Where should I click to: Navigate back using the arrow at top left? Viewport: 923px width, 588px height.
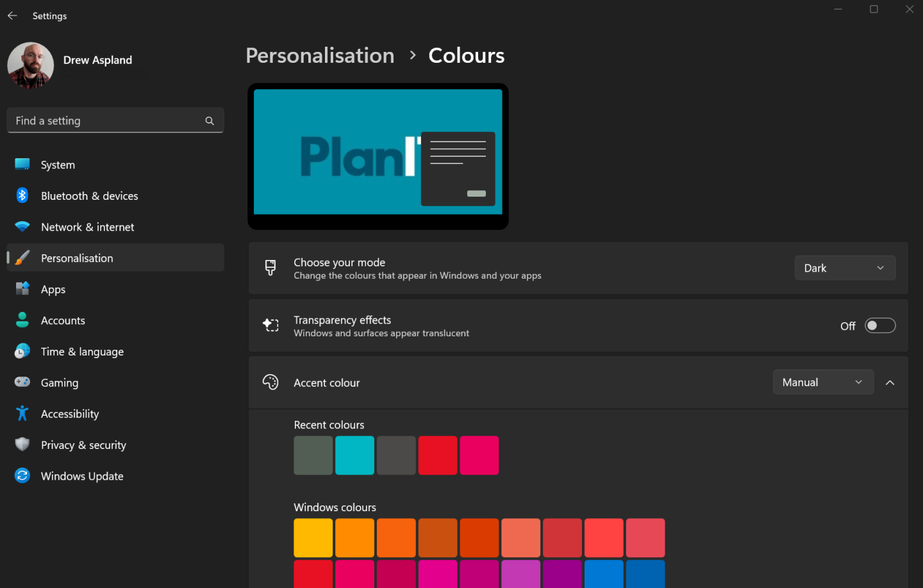click(x=12, y=15)
